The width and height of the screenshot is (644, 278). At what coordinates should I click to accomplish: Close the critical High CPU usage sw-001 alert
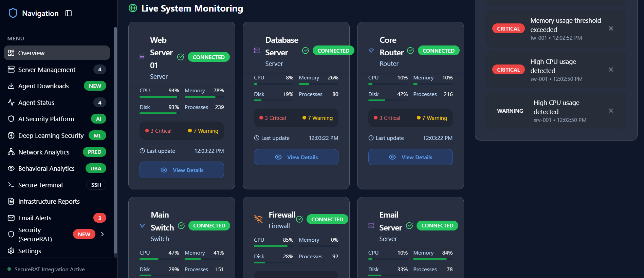611,70
